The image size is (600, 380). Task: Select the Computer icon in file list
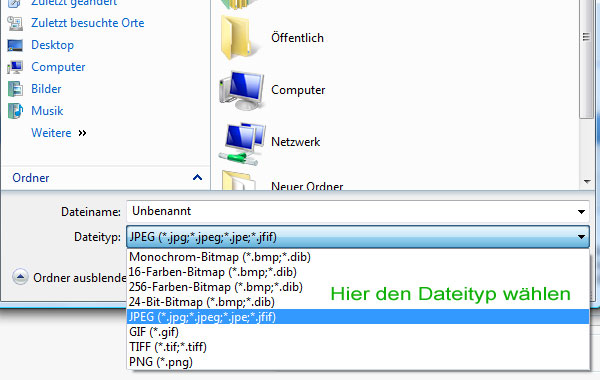pyautogui.click(x=241, y=90)
